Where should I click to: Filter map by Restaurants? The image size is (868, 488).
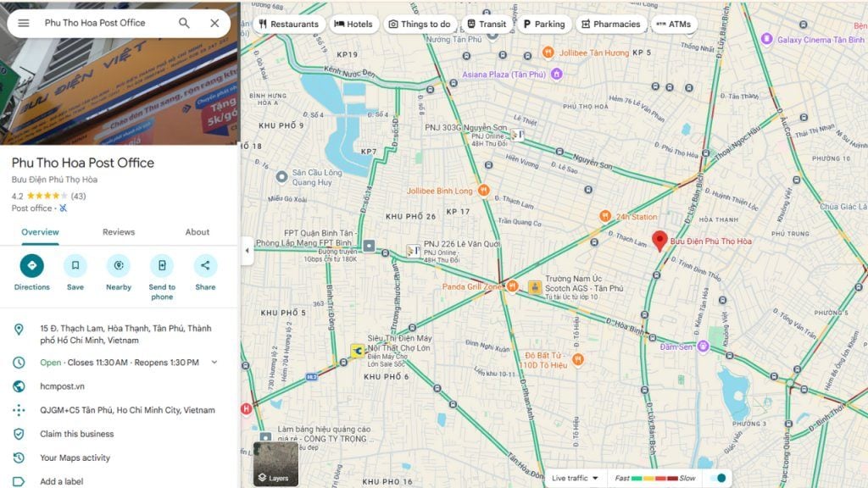tap(289, 25)
